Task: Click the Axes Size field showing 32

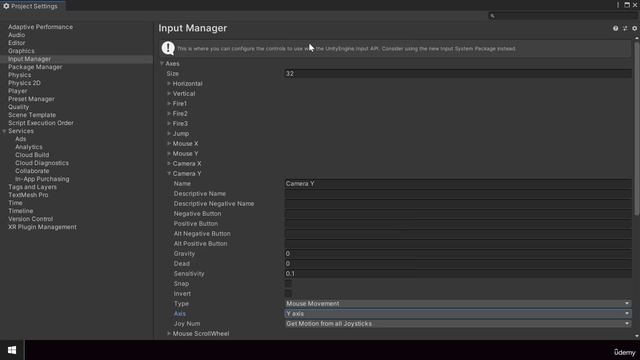Action: pos(458,73)
